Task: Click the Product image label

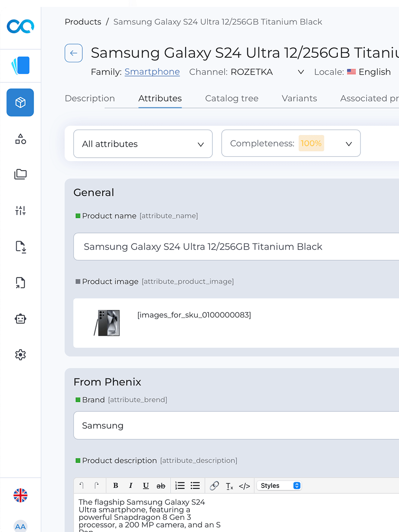Action: coord(110,281)
